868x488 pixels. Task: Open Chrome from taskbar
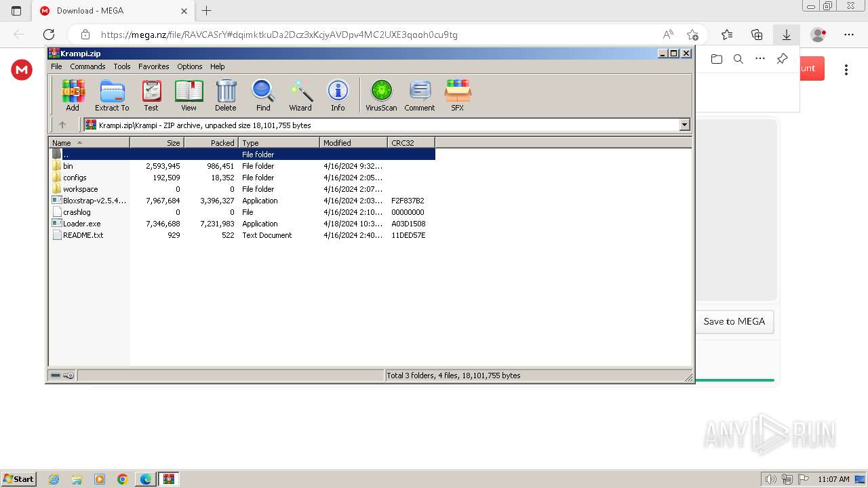[x=123, y=479]
